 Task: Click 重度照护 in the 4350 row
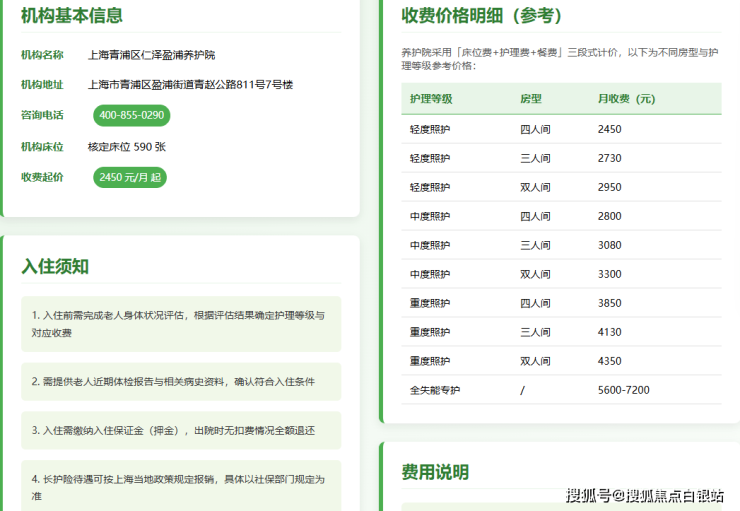430,361
